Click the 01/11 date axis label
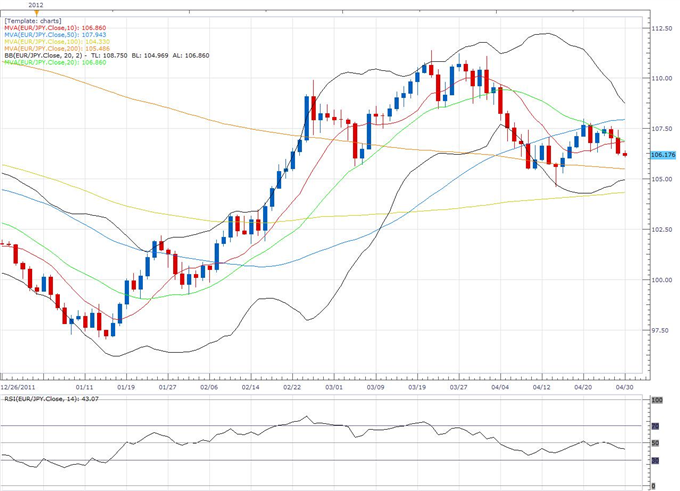The height and width of the screenshot is (491, 680). pos(84,387)
